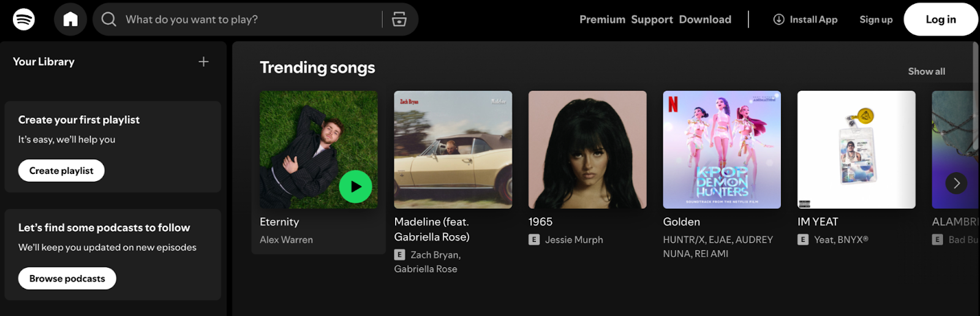
Task: Click the search magnifier icon
Action: click(x=109, y=20)
